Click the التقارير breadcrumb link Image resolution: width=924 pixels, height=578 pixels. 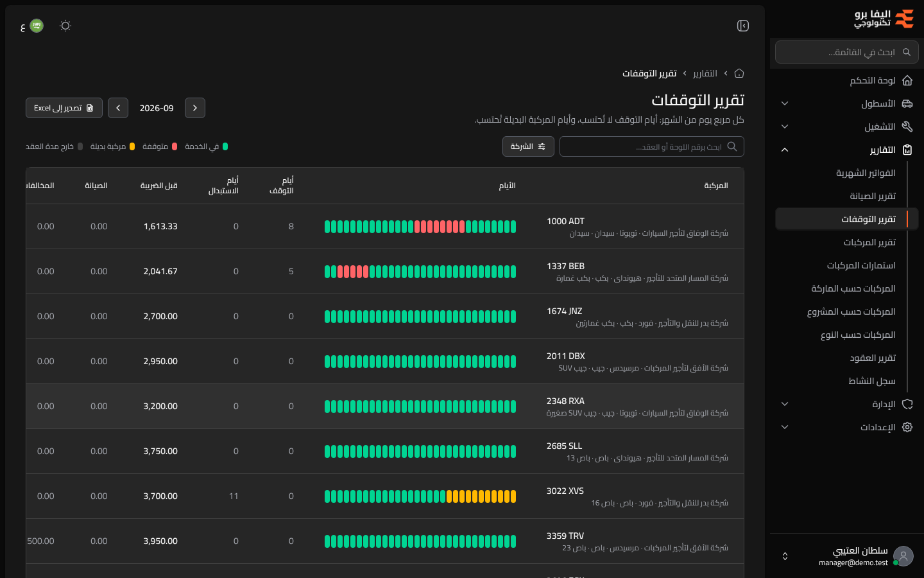(705, 73)
